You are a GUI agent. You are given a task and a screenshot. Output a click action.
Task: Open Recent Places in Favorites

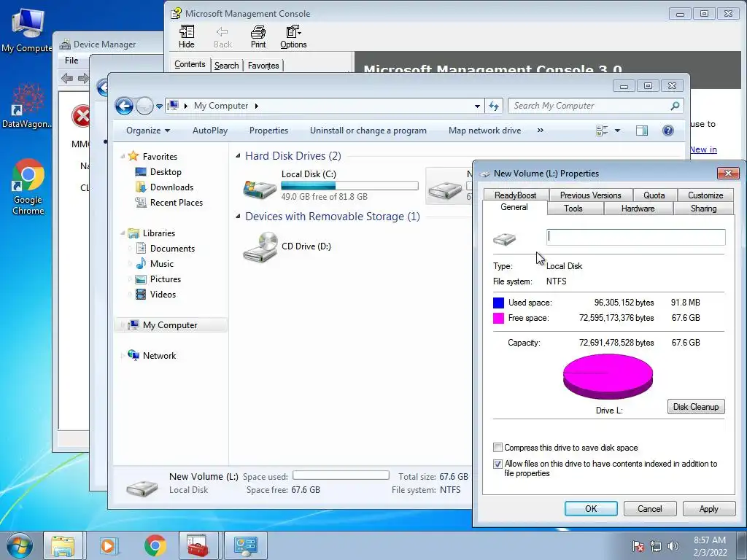tap(177, 203)
